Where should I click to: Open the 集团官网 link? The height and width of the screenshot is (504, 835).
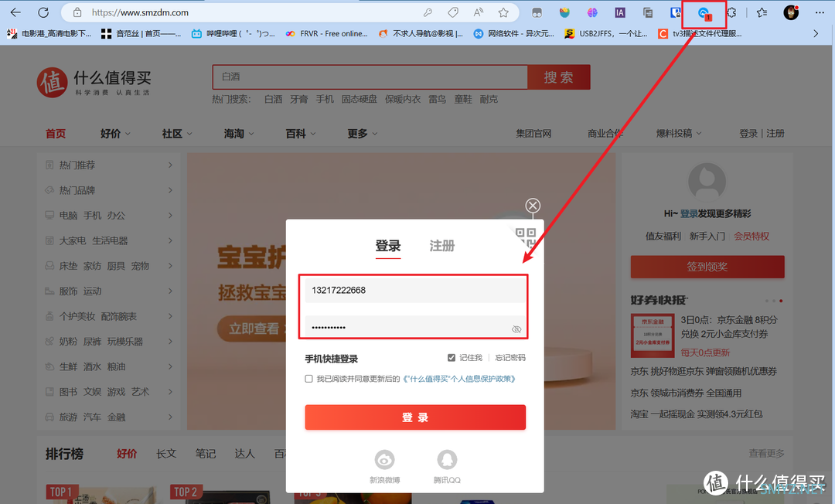533,134
